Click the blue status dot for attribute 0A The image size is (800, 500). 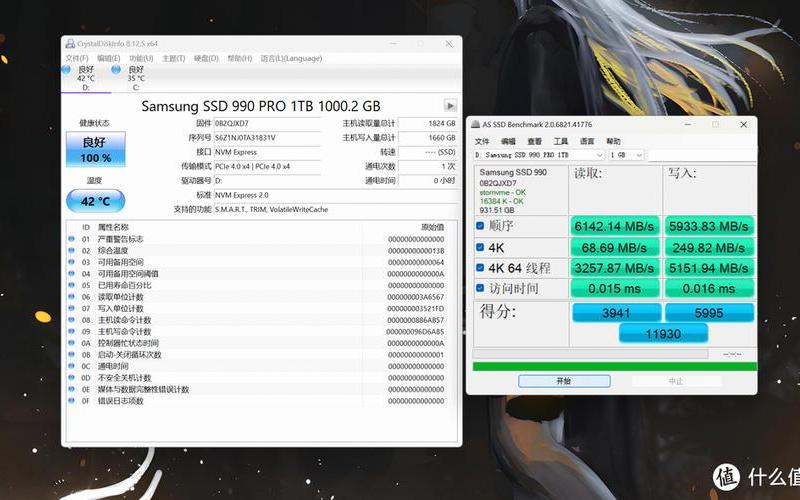71,343
